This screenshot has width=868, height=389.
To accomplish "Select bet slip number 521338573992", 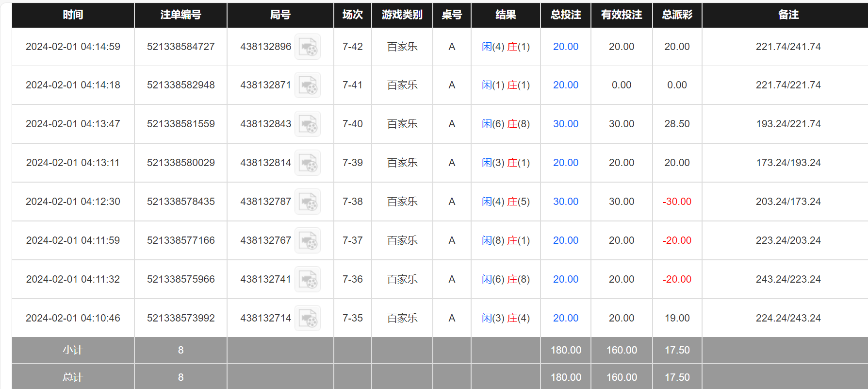I will (x=181, y=318).
